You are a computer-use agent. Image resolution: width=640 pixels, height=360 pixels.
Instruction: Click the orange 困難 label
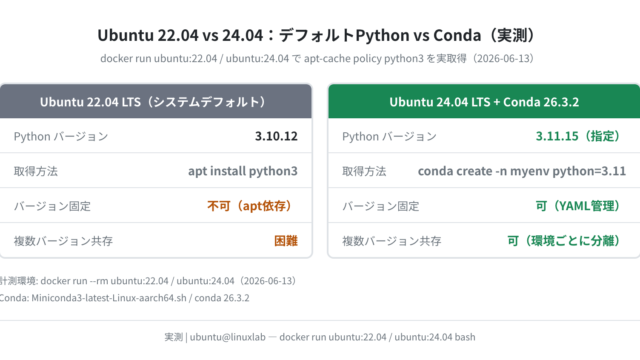click(286, 241)
